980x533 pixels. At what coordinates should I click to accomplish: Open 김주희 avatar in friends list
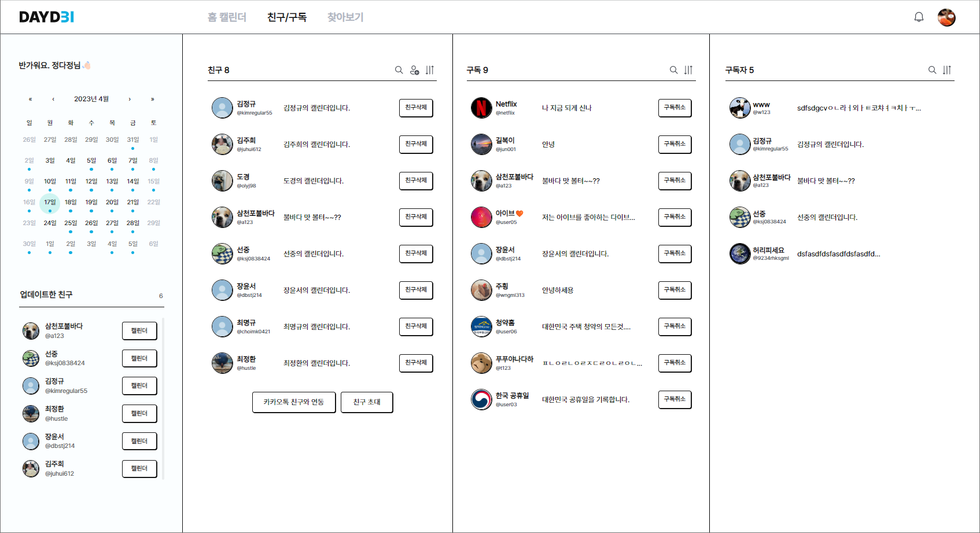[x=222, y=144]
